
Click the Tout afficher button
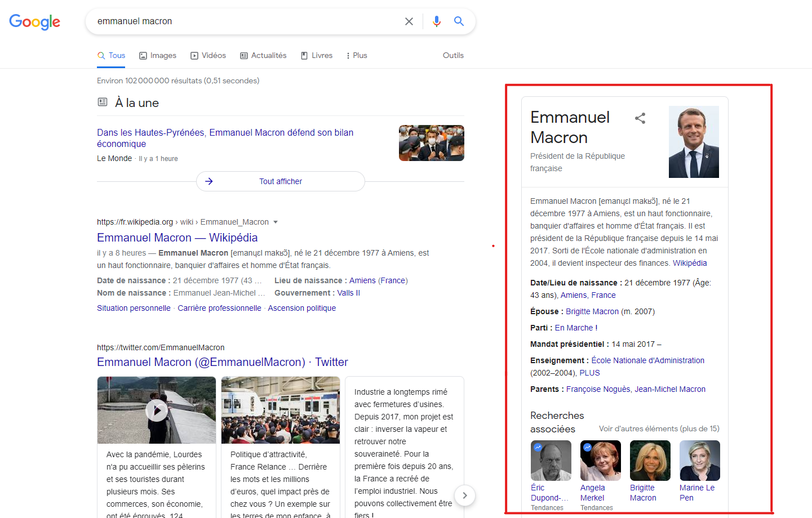click(x=281, y=181)
